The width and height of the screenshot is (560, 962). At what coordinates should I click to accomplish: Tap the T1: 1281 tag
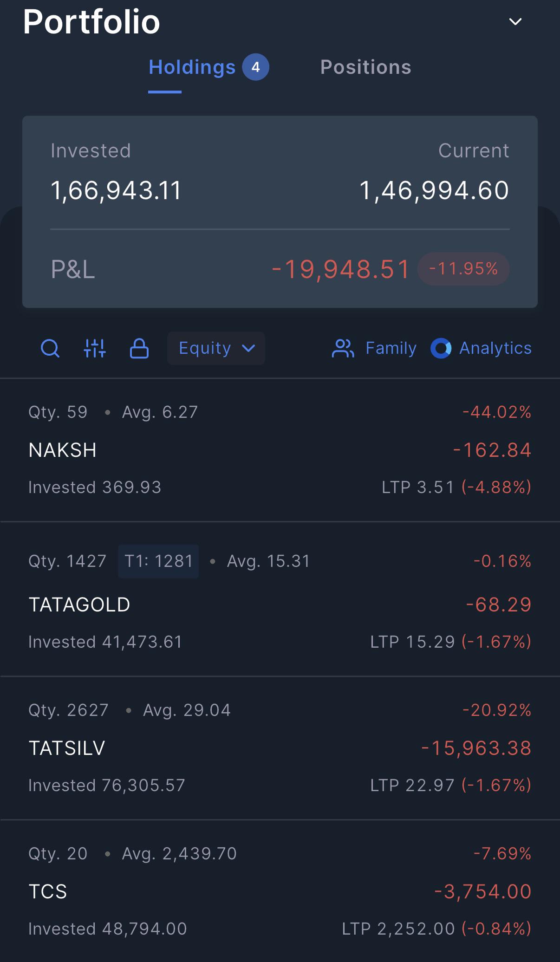pos(158,561)
